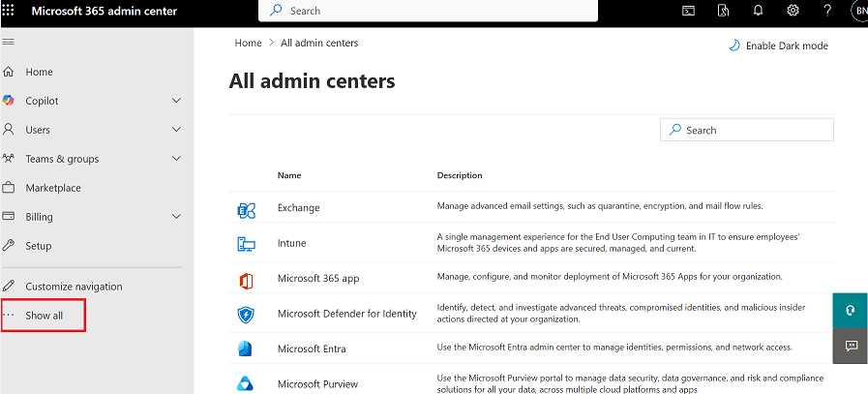Image resolution: width=868 pixels, height=394 pixels.
Task: Open the app launcher waffle icon
Action: 9,11
